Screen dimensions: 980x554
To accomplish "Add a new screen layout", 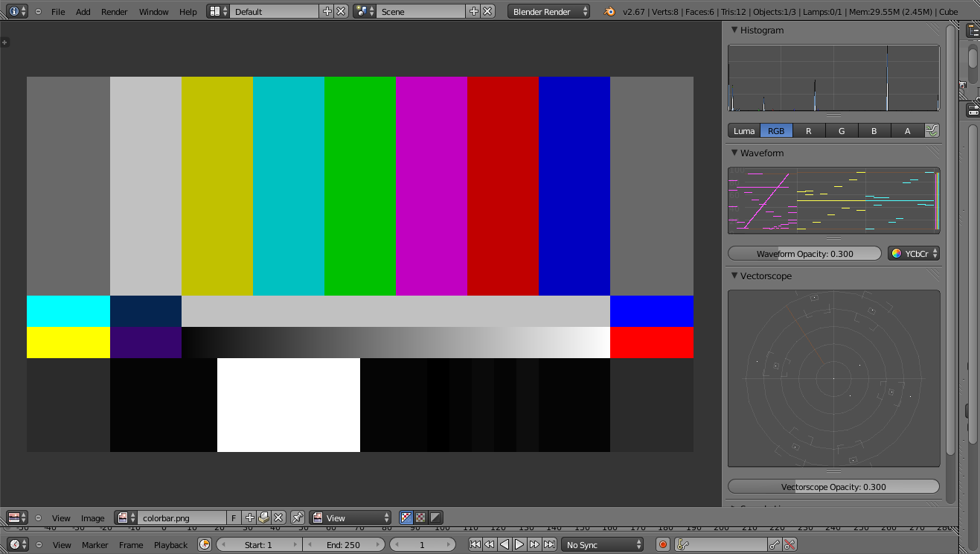I will coord(327,11).
